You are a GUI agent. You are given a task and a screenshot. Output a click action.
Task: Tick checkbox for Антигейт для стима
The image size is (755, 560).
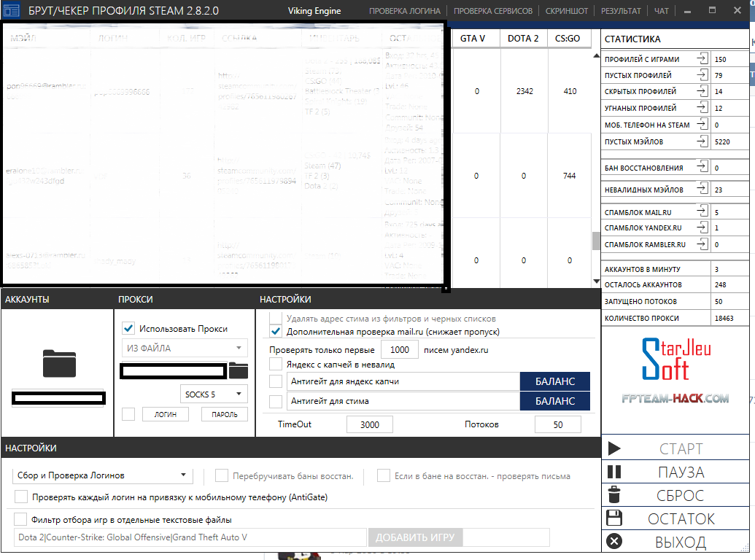coord(276,401)
